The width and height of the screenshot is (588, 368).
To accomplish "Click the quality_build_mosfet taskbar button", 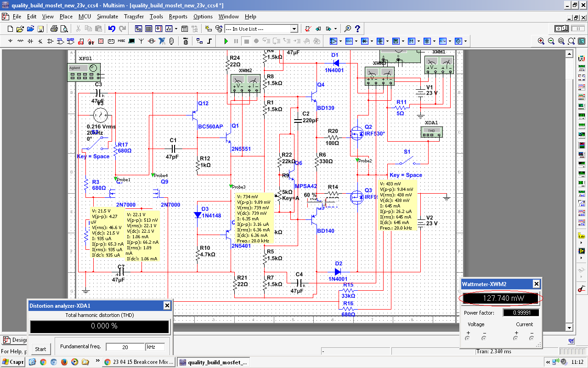I will click(214, 362).
